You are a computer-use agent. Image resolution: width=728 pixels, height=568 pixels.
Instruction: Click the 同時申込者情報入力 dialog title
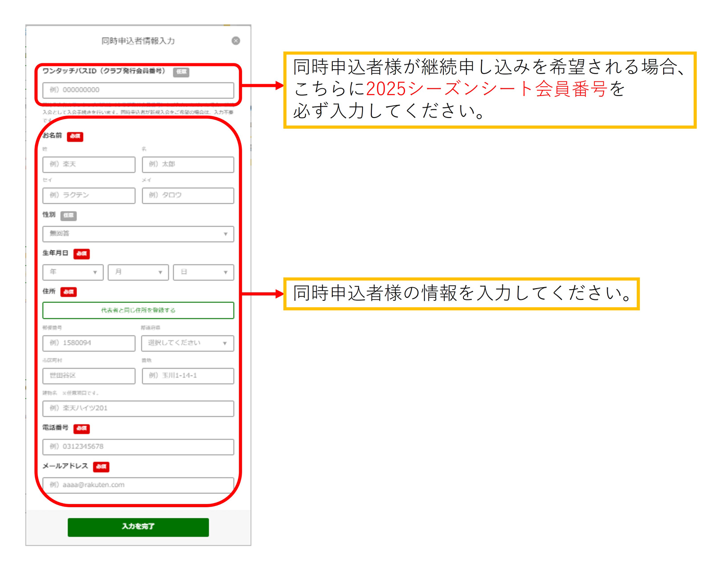[138, 41]
